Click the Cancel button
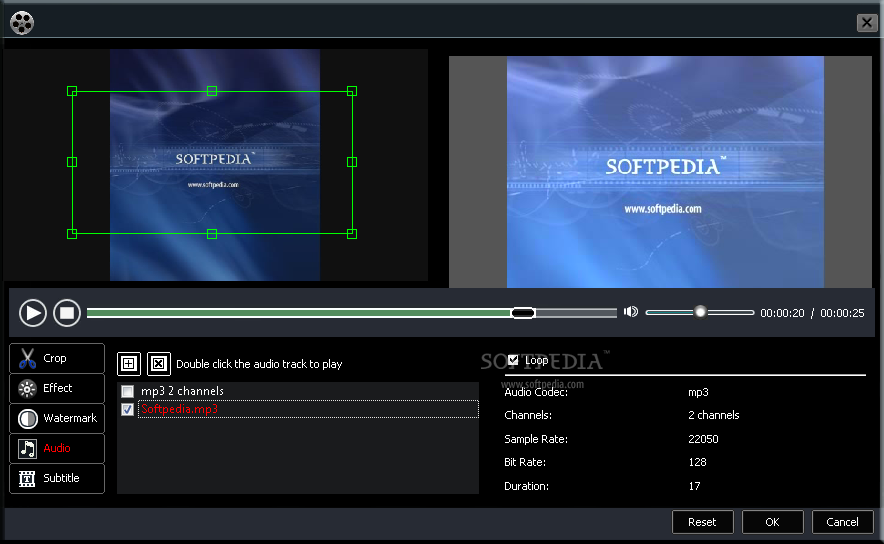The height and width of the screenshot is (544, 884). coord(842,522)
